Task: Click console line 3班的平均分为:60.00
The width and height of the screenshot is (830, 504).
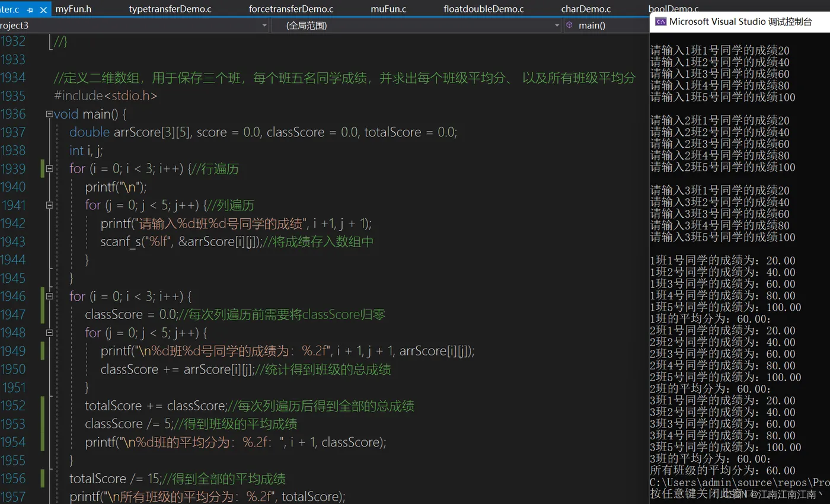Action: pyautogui.click(x=711, y=459)
